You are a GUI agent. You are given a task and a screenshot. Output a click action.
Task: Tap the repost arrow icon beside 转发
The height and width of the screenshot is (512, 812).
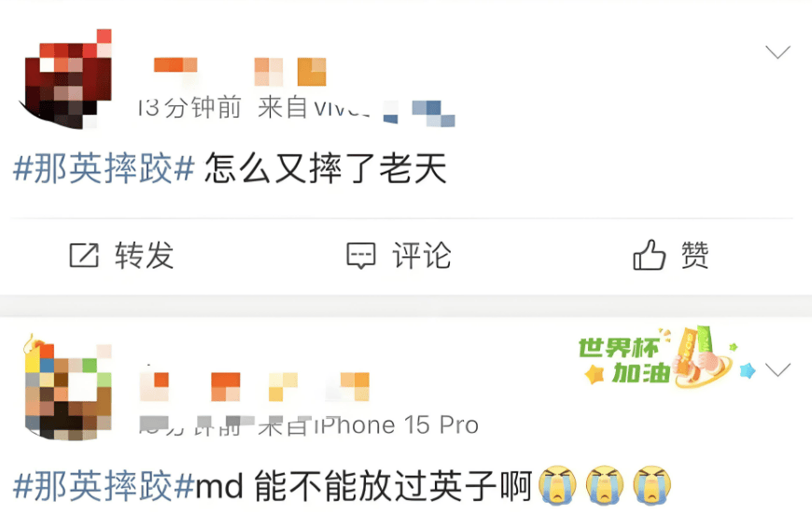(84, 255)
